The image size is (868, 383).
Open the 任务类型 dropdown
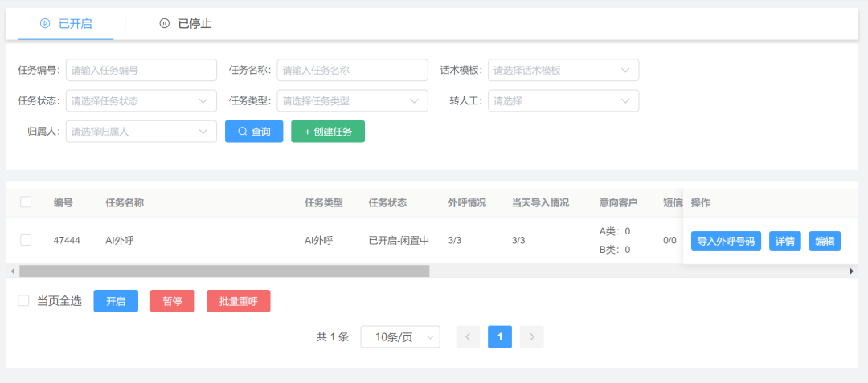(x=352, y=101)
